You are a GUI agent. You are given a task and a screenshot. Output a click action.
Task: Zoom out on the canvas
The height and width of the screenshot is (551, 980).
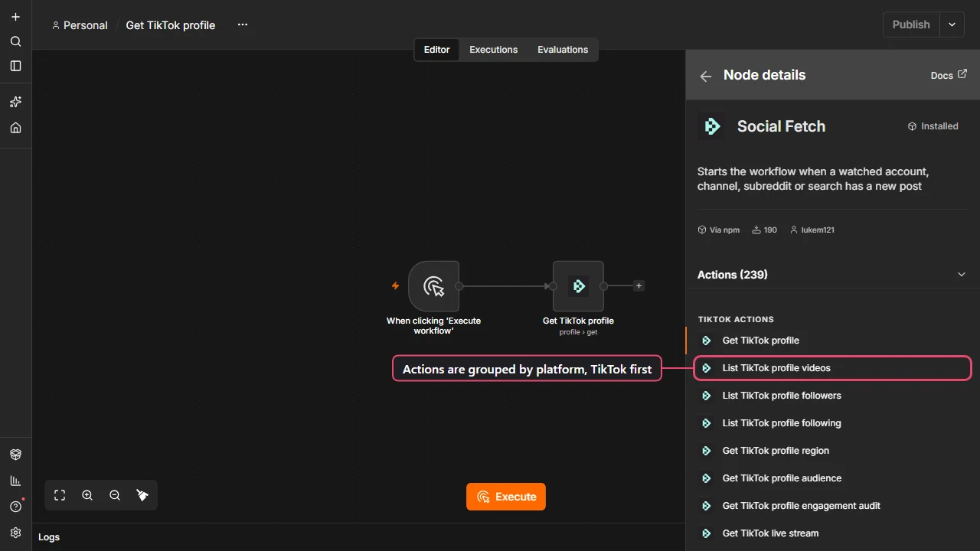point(115,495)
